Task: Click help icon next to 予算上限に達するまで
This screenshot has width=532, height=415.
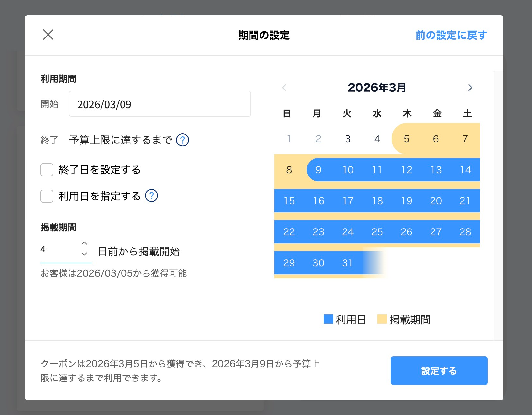Action: (x=182, y=140)
